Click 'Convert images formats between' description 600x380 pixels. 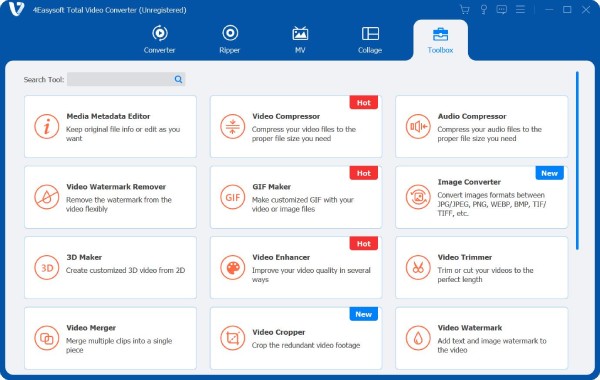[492, 204]
